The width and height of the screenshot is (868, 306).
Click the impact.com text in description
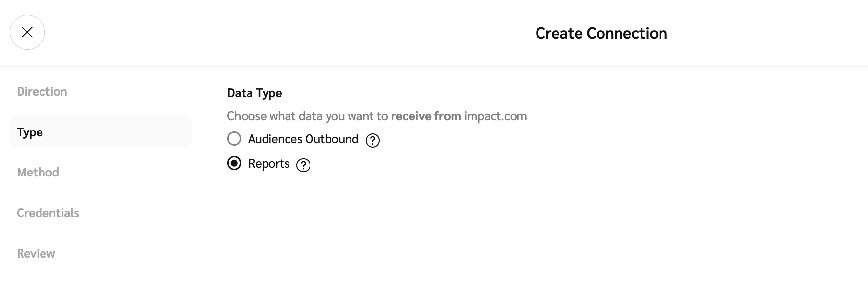click(x=496, y=116)
